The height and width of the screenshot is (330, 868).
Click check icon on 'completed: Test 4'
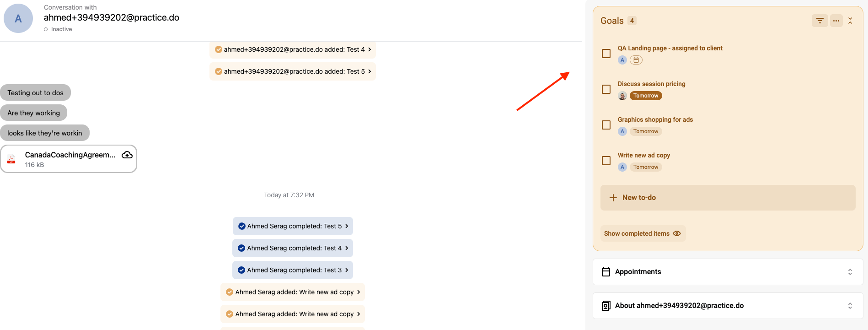pyautogui.click(x=241, y=248)
